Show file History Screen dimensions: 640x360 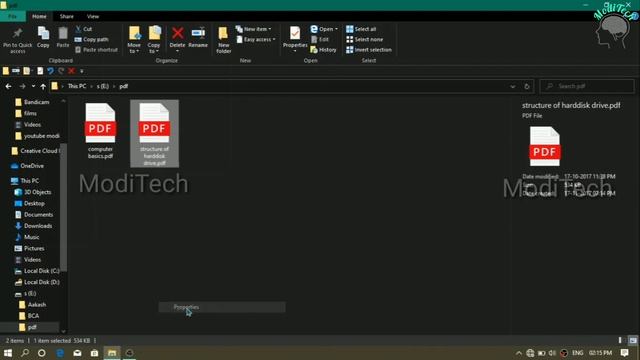pos(323,50)
